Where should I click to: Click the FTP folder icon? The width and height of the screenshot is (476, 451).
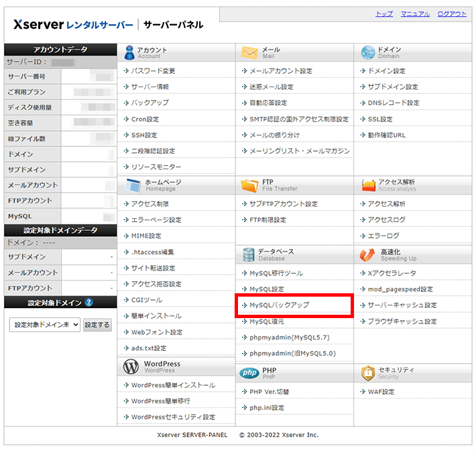[x=249, y=185]
